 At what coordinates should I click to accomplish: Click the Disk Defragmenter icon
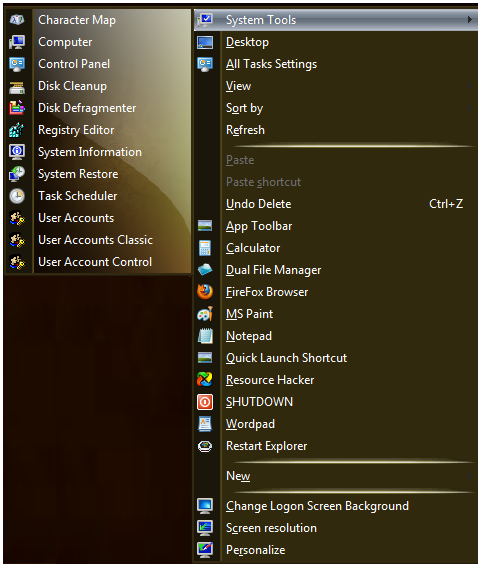(17, 108)
